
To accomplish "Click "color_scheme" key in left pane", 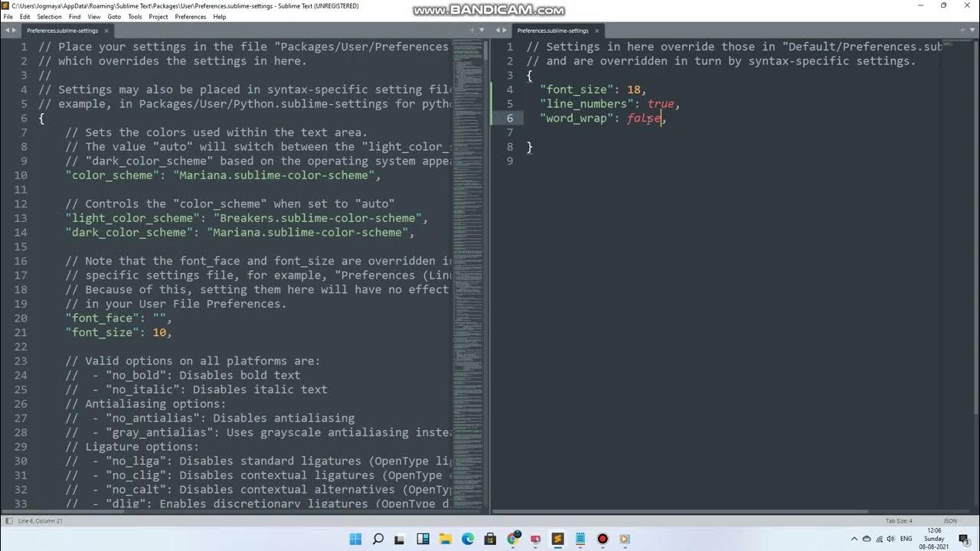I will (113, 175).
